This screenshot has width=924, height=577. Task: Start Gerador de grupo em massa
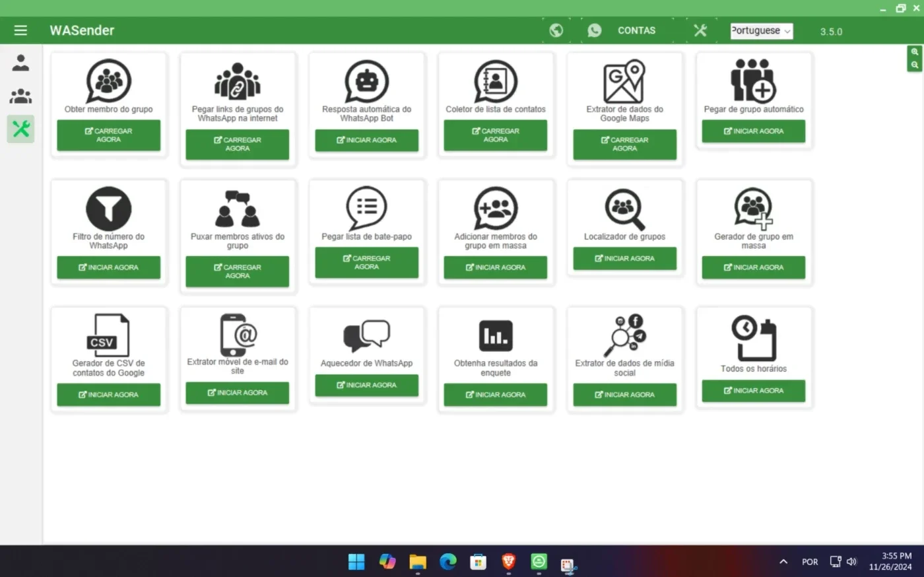pos(754,267)
